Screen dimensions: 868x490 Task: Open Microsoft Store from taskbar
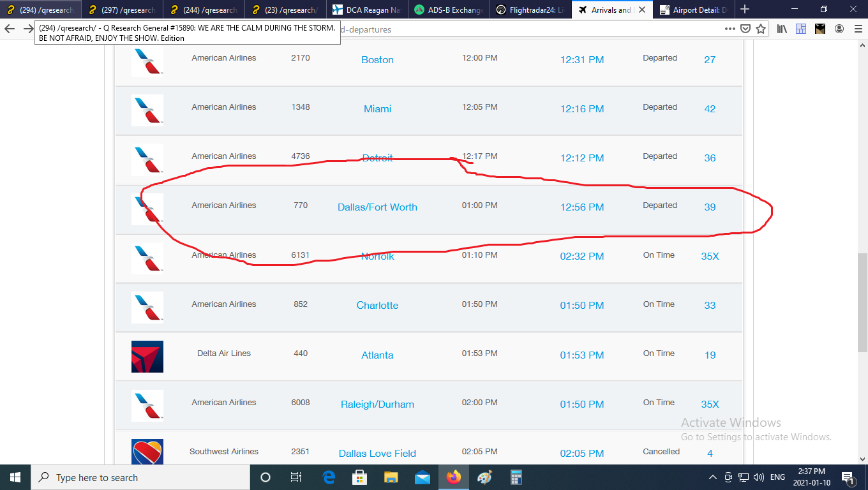coord(360,477)
